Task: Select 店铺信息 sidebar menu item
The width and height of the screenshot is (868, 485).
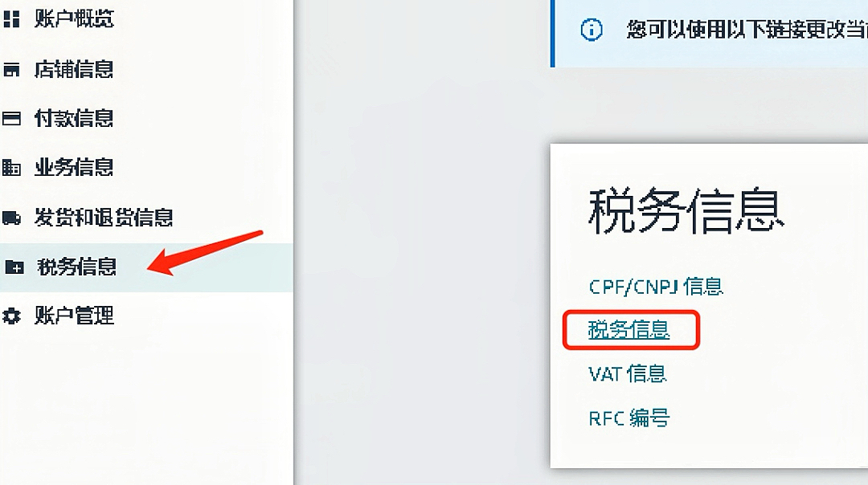Action: pos(74,69)
